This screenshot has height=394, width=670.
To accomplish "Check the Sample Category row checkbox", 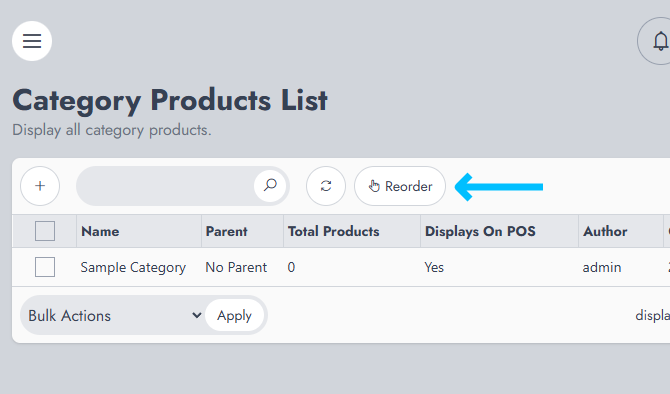I will click(x=45, y=267).
